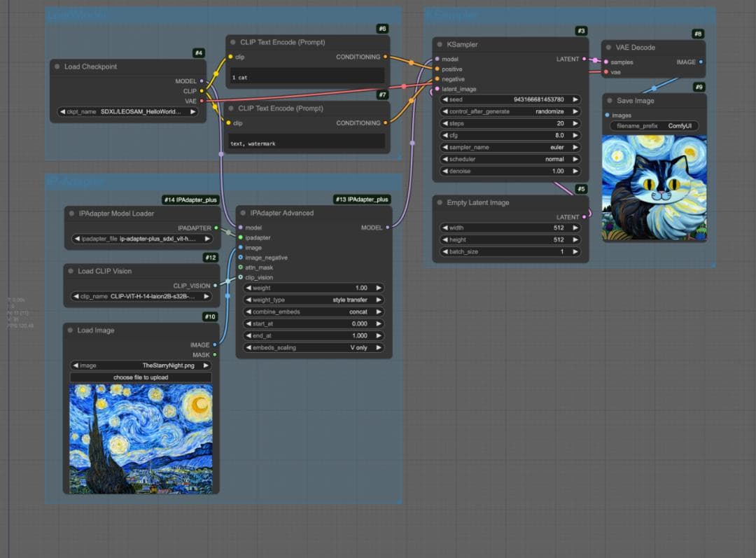
Task: Edit the filename_prefix field showing ComfyUI
Action: coord(654,126)
